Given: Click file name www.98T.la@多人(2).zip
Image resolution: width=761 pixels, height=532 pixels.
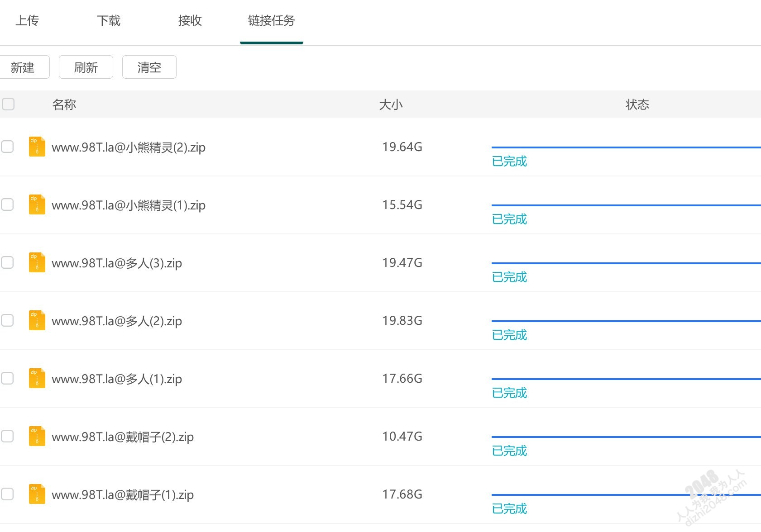Looking at the screenshot, I should coord(117,321).
